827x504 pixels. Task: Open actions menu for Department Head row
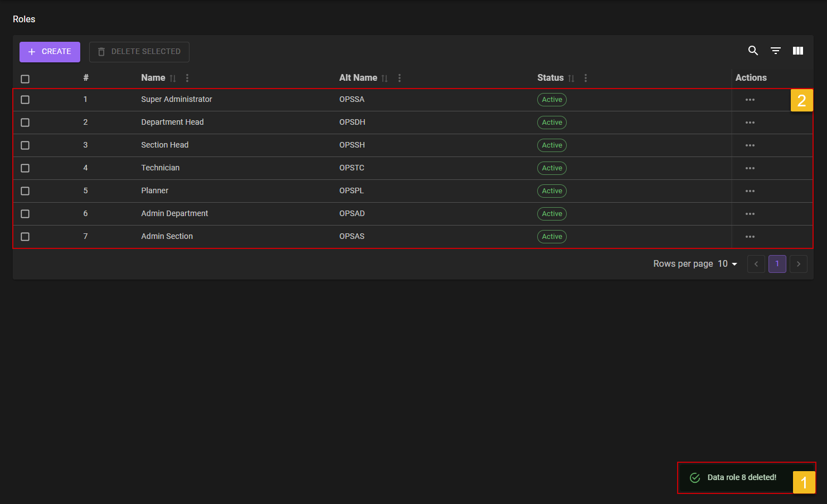tap(750, 123)
